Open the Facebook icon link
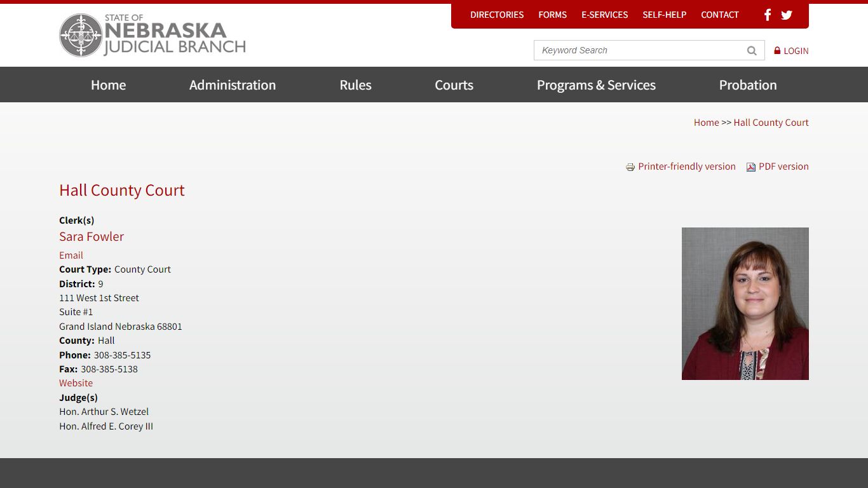868x488 pixels. 767,15
